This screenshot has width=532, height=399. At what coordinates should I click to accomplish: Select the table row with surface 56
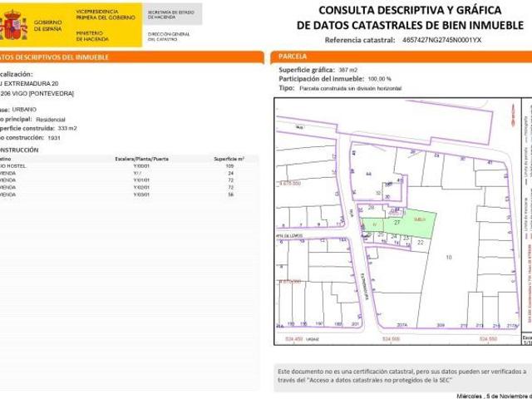click(x=125, y=193)
